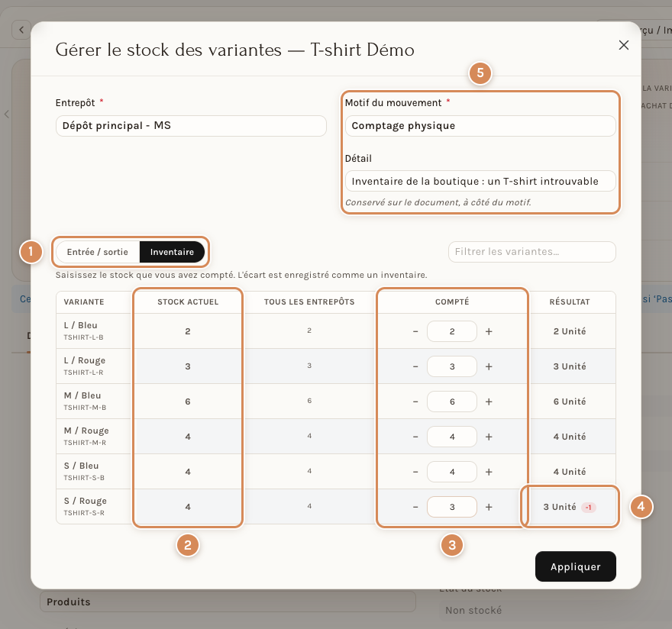This screenshot has height=629, width=672.
Task: Click the M / Rouge variant name
Action: tap(86, 431)
